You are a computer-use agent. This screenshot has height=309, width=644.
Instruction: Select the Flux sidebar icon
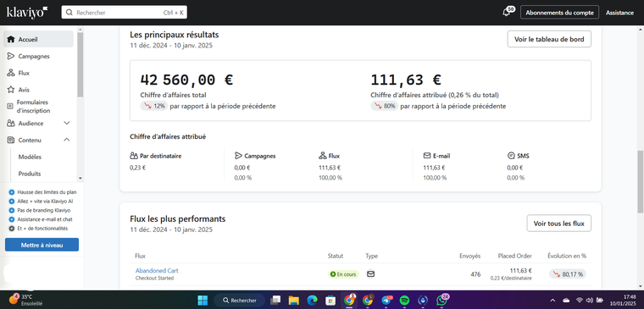(11, 73)
